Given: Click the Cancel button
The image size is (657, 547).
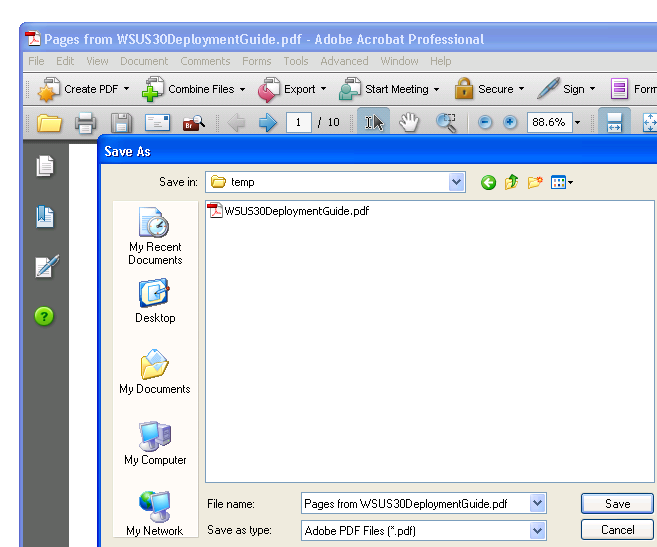Looking at the screenshot, I should (617, 530).
